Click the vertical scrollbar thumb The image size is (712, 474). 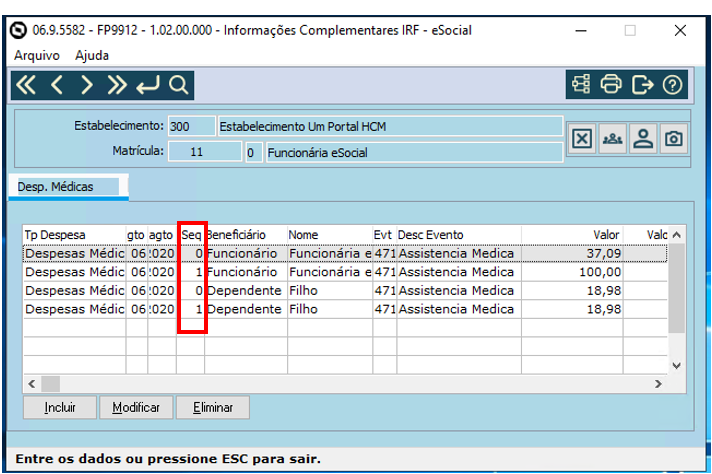[677, 288]
